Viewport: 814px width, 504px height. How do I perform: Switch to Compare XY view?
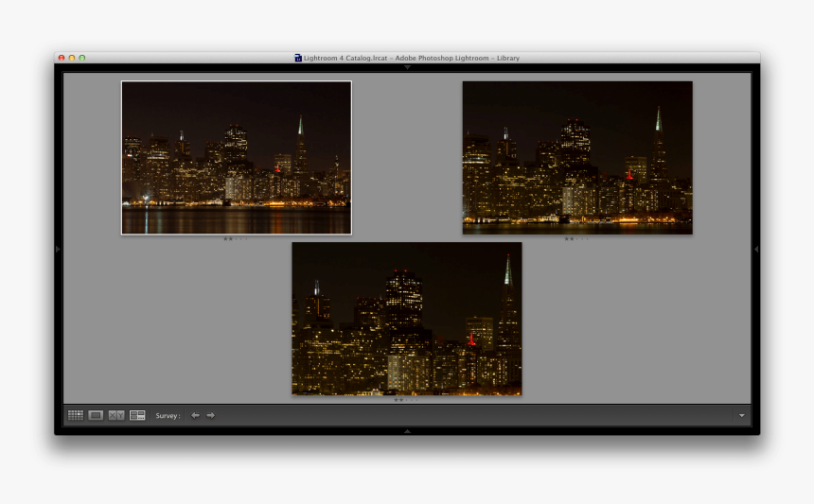tap(116, 415)
